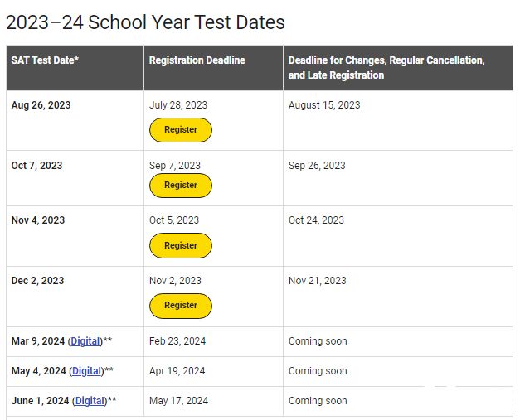This screenshot has height=420, width=520.
Task: Open Digital link in June 1, 2024 row
Action: click(x=90, y=401)
